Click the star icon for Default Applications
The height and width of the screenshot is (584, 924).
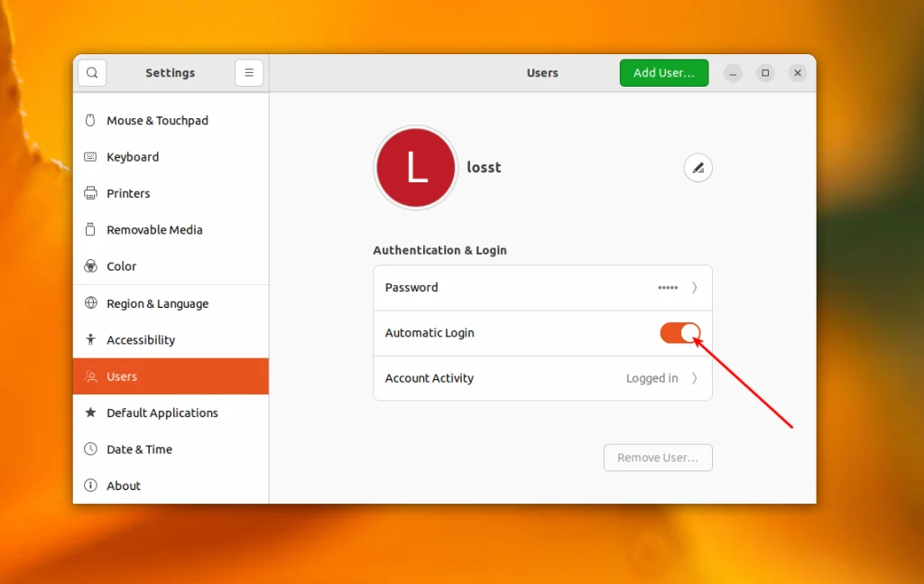coord(90,413)
